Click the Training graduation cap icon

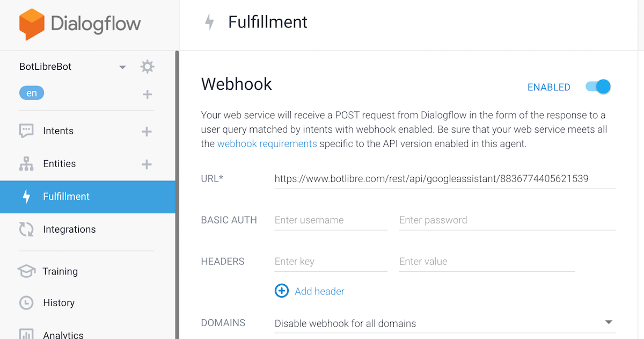(26, 271)
